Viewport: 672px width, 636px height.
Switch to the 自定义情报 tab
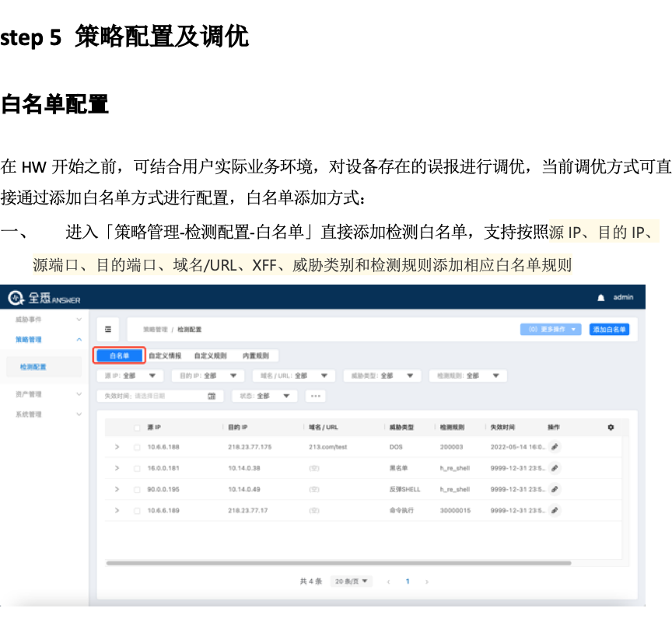[x=165, y=356]
